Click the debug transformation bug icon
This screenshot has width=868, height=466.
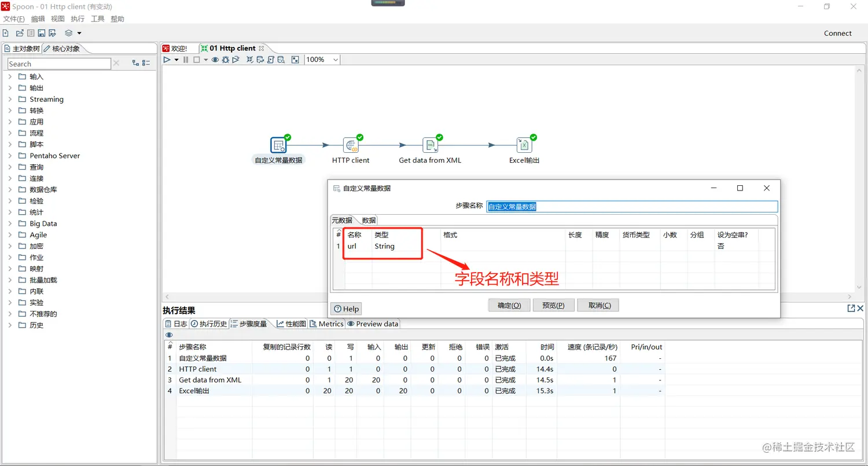coord(225,60)
